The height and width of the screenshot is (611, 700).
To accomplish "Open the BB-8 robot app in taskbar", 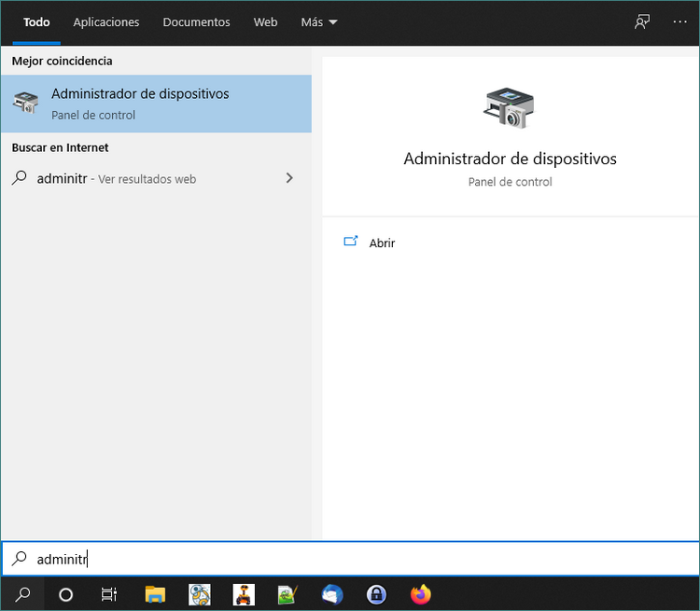I will [200, 594].
